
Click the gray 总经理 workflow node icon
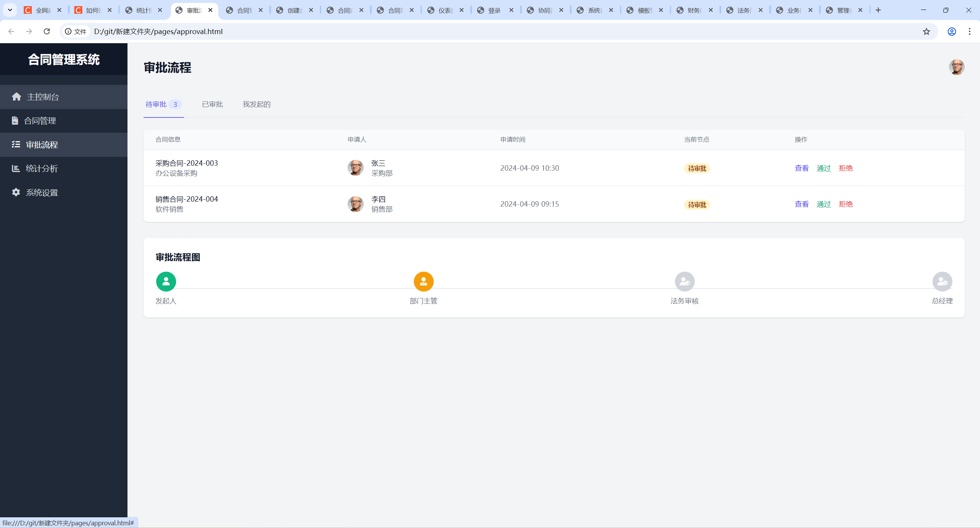click(x=942, y=282)
